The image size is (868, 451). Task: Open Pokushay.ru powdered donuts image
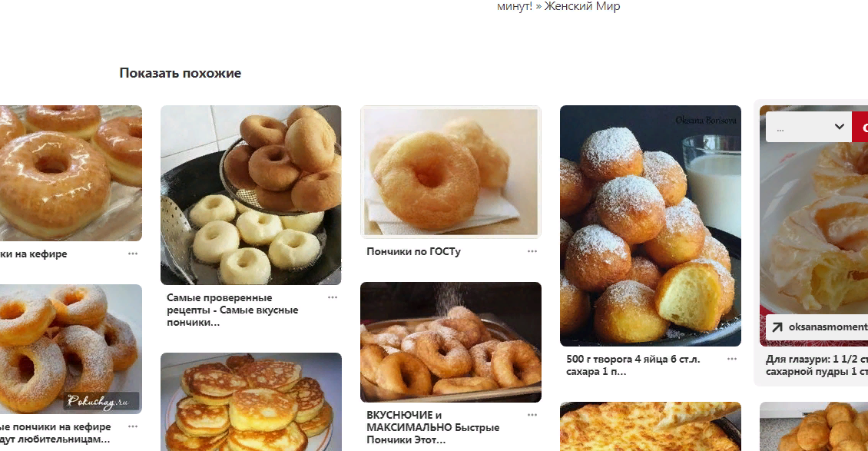tap(71, 349)
